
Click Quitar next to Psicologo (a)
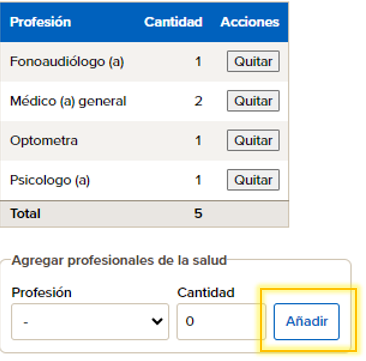tap(253, 180)
